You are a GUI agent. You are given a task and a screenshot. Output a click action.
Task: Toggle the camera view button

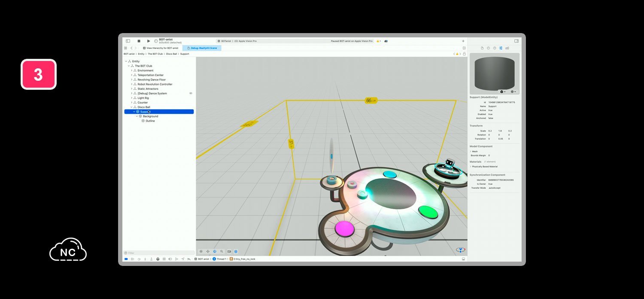(x=229, y=251)
